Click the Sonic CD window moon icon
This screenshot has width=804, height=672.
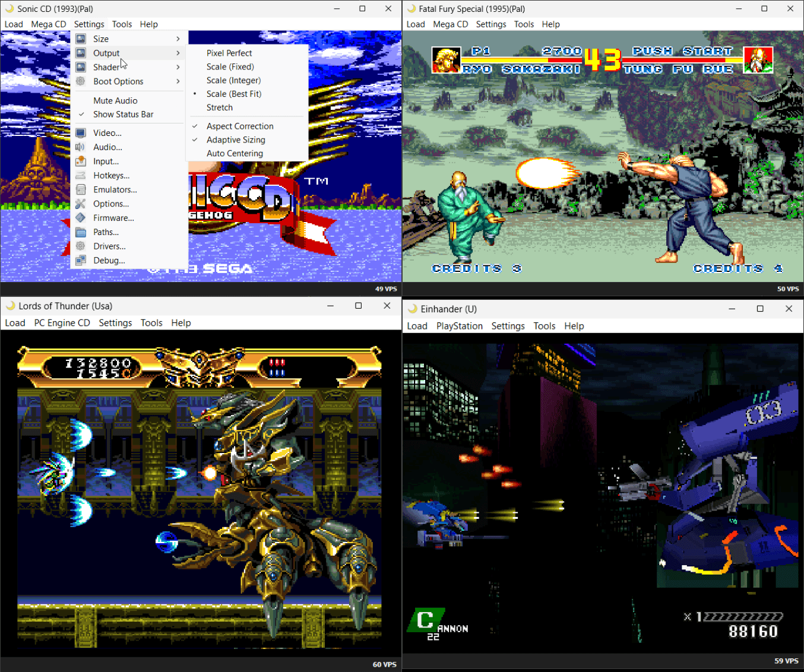click(x=10, y=9)
